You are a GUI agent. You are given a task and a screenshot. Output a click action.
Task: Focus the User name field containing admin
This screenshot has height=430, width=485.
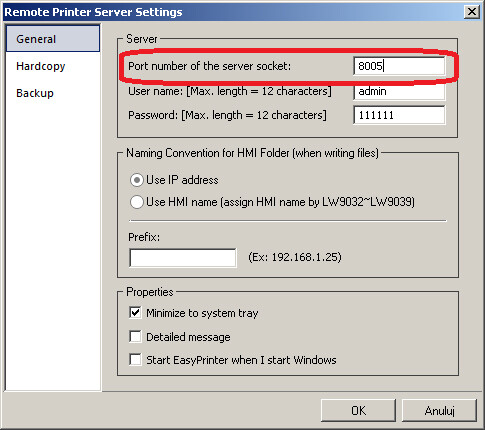[x=399, y=91]
